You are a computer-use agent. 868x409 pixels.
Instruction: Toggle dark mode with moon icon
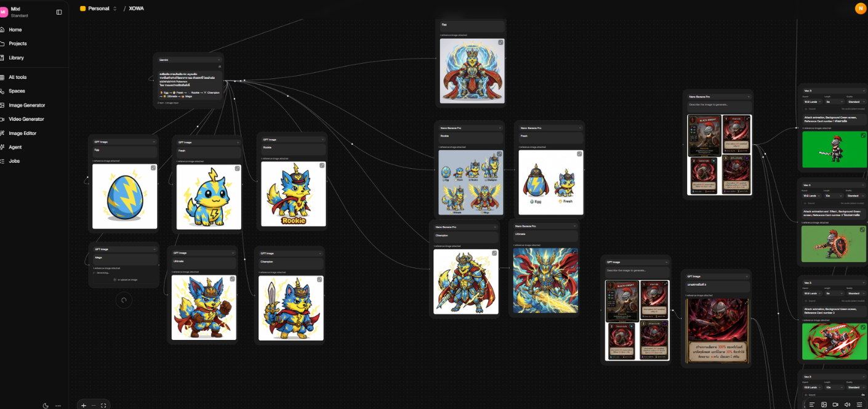[x=46, y=405]
